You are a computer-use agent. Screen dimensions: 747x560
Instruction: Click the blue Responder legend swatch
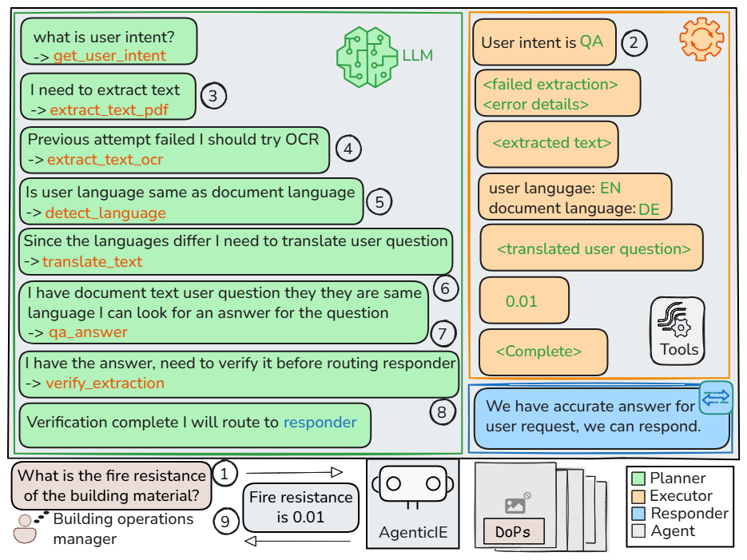pyautogui.click(x=638, y=514)
